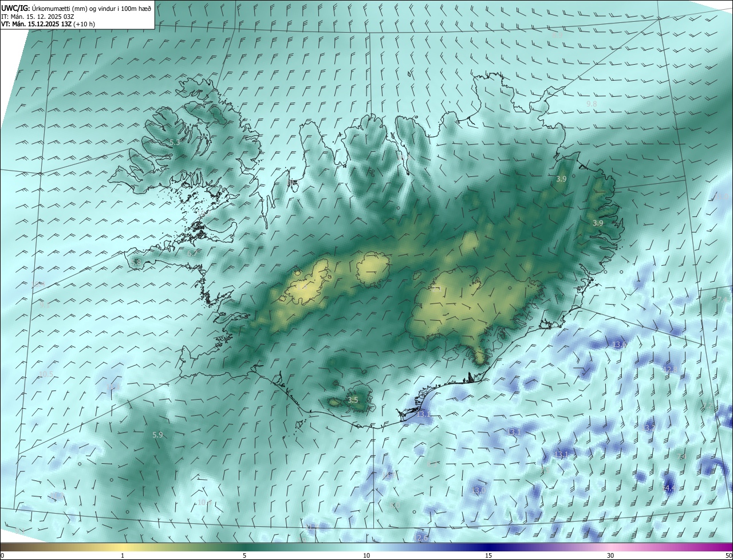733x560 pixels.
Task: Click the '12.8' value label in the southeast ocean
Action: [671, 369]
